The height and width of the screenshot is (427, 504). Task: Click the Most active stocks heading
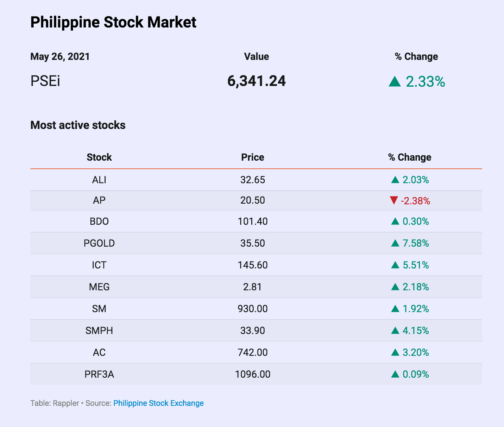point(78,125)
